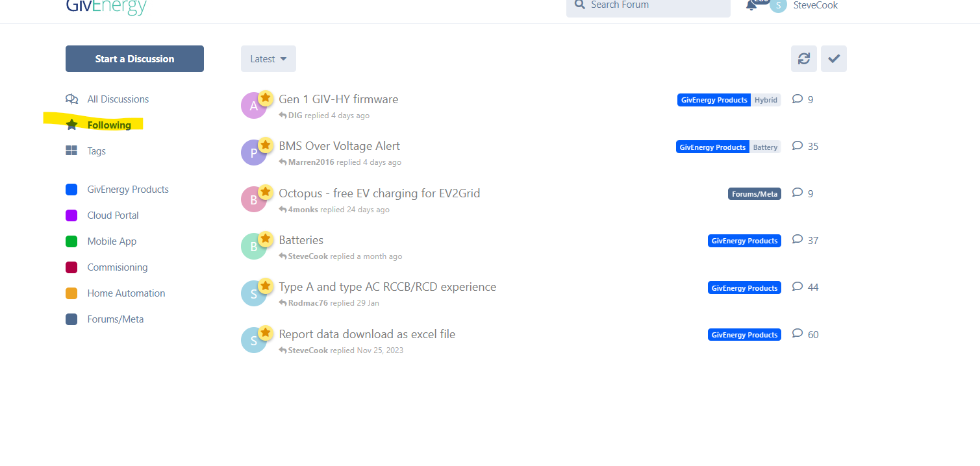The height and width of the screenshot is (466, 980).
Task: Click the GivEnergy logo
Action: pyautogui.click(x=106, y=7)
